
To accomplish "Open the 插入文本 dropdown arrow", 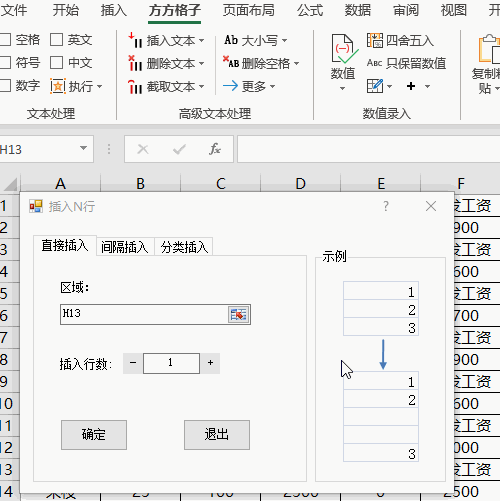I will pos(201,41).
